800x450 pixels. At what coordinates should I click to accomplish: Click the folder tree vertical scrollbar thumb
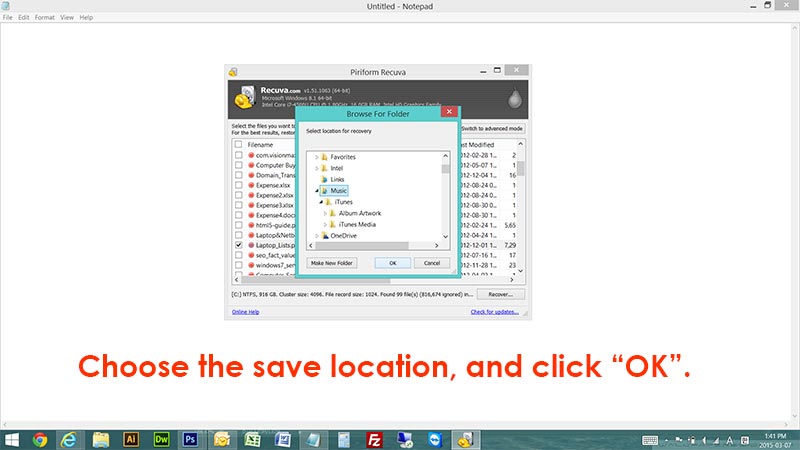pos(445,169)
